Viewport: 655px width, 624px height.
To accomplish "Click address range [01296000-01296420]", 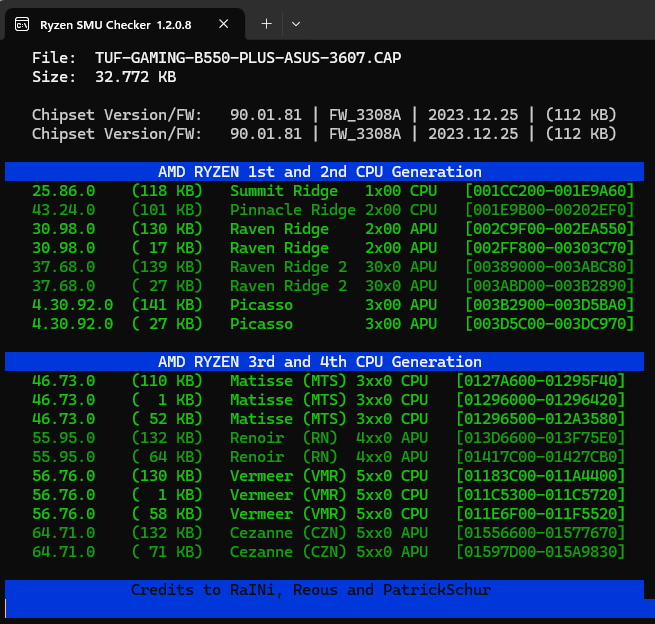I will click(x=541, y=400).
